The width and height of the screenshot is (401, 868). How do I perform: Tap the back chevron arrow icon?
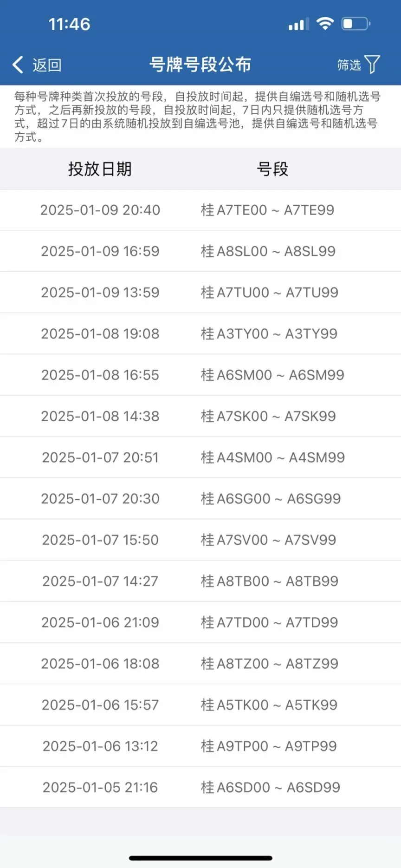point(18,65)
